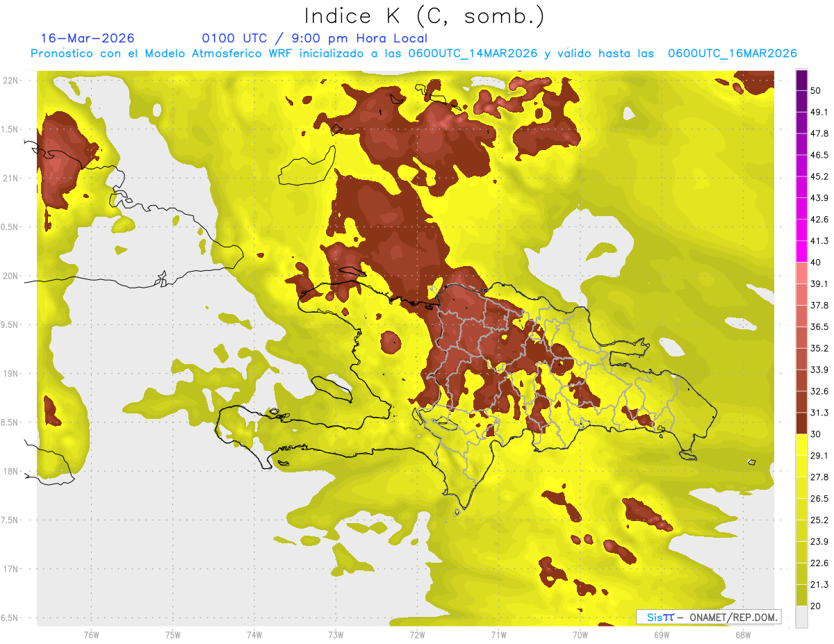
Task: Click the '22.6' colorbar value
Action: (x=819, y=563)
